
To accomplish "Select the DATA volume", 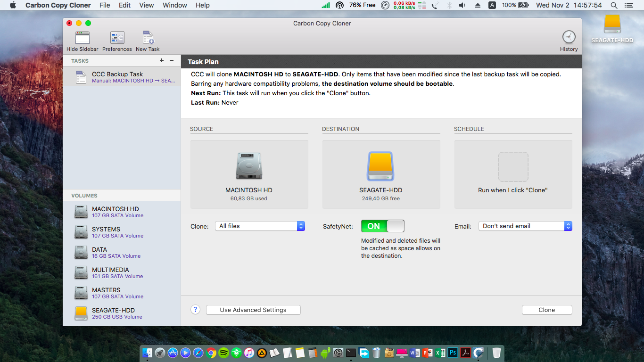I will pos(122,253).
